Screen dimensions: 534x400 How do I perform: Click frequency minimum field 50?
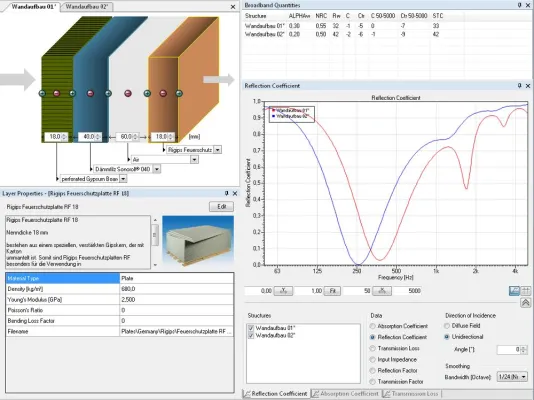pos(357,291)
